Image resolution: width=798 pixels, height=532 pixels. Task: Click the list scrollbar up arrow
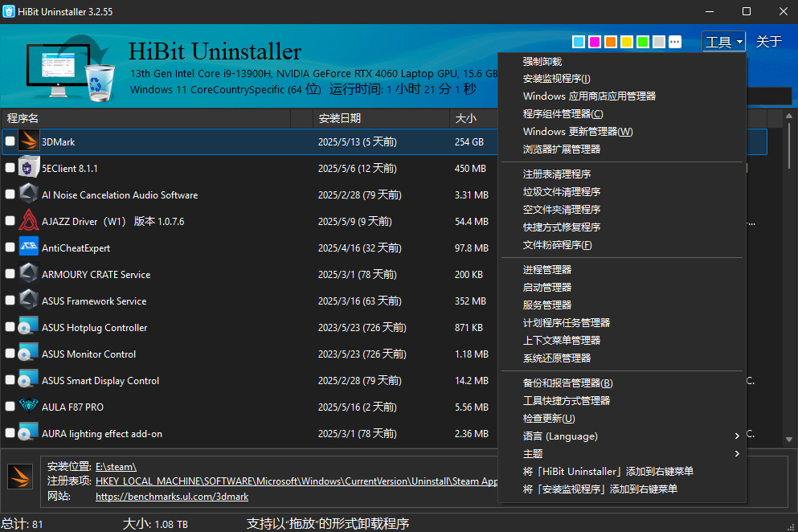789,116
